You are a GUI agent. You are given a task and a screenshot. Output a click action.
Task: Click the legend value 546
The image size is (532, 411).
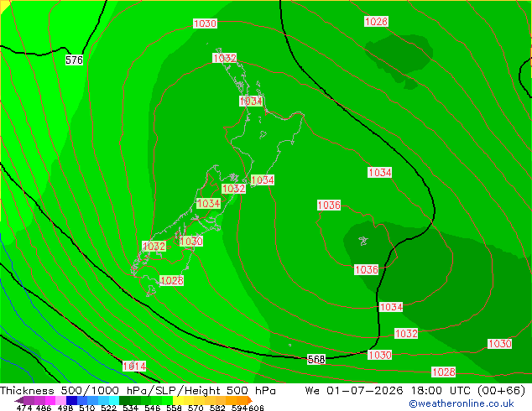tap(153, 408)
